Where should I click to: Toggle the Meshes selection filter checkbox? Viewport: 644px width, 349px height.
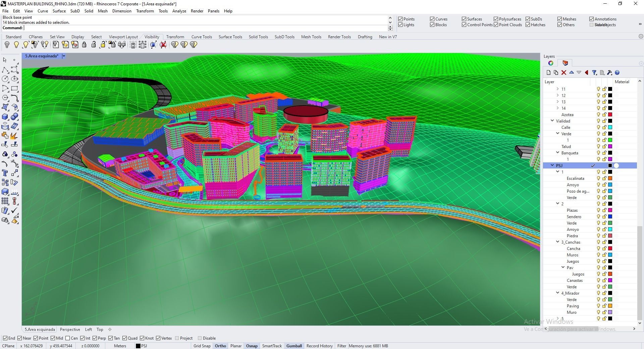coord(559,19)
